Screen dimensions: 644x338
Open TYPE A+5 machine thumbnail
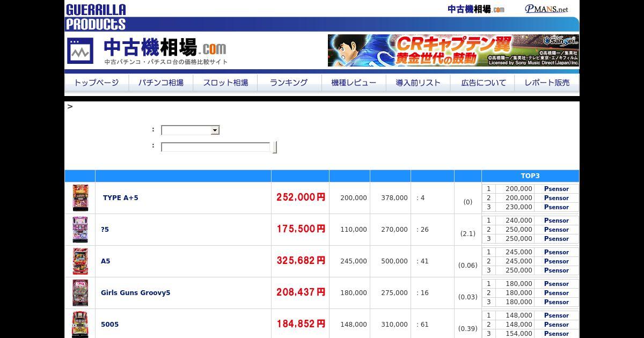click(80, 198)
